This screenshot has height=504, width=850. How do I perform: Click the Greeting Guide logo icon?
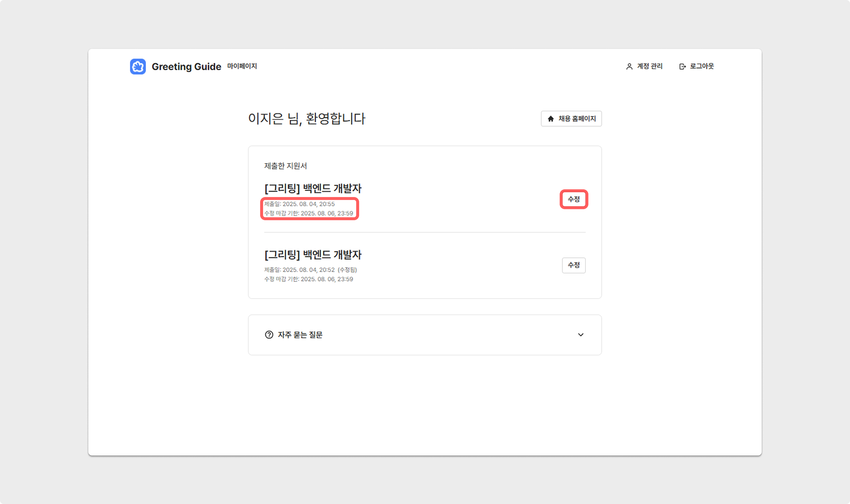(138, 67)
